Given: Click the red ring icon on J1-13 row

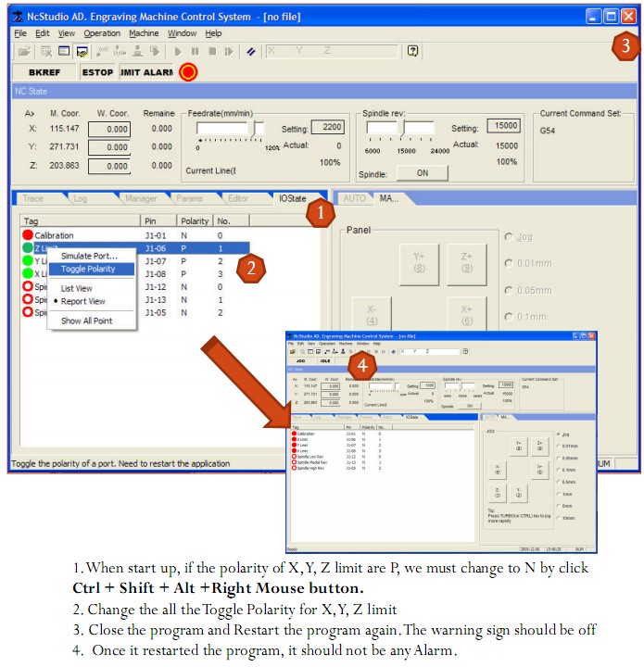Looking at the screenshot, I should point(28,299).
